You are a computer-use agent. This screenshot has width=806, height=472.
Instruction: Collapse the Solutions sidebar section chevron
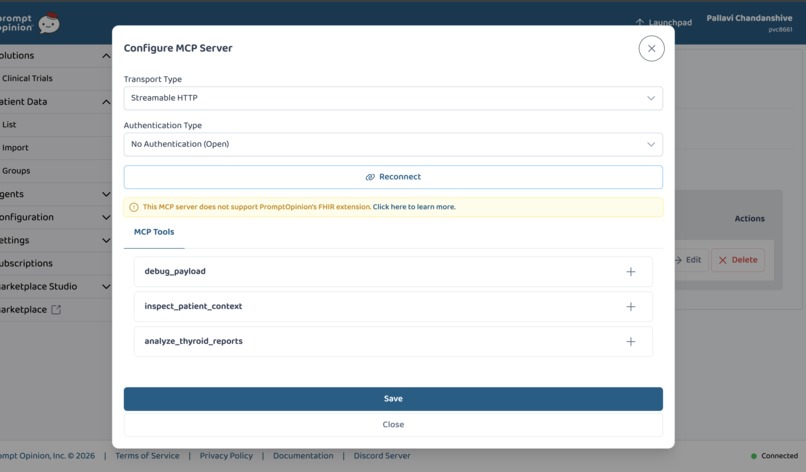click(x=106, y=56)
